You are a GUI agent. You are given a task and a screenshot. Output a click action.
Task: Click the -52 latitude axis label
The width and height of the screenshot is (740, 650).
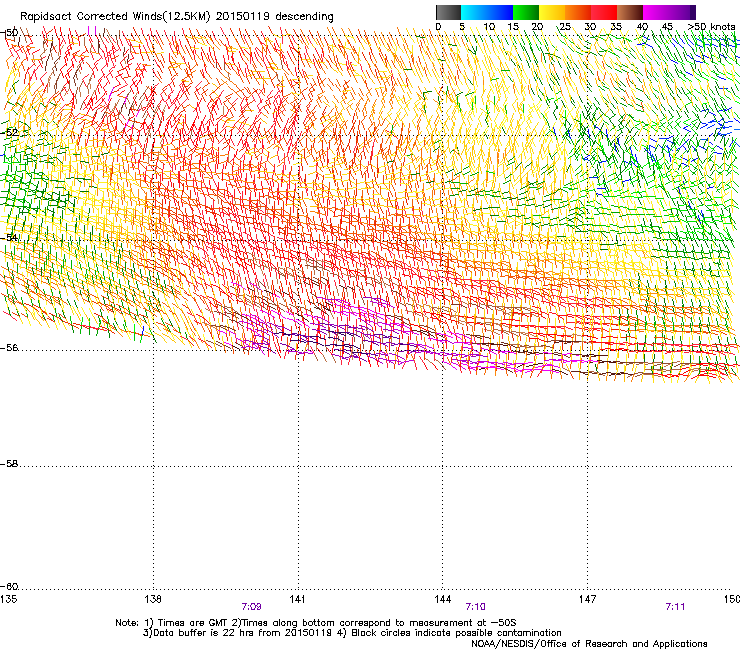[9, 133]
